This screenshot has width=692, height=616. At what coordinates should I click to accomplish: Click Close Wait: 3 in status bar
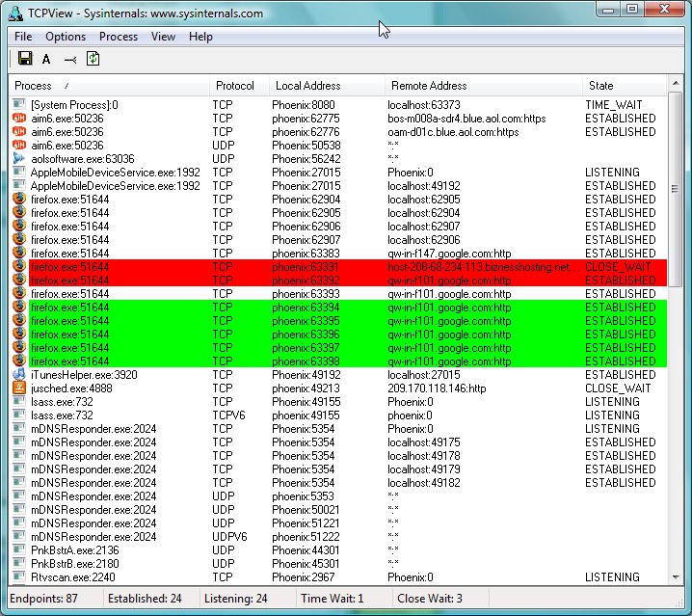click(430, 599)
